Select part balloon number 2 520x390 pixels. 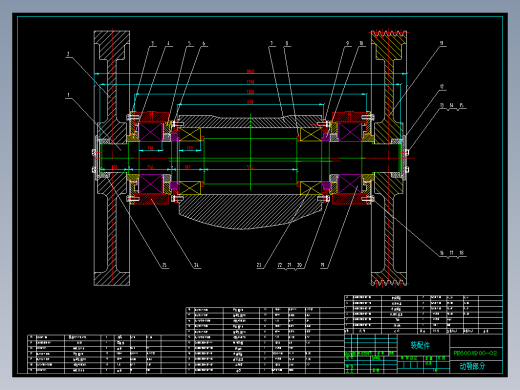tap(68, 54)
